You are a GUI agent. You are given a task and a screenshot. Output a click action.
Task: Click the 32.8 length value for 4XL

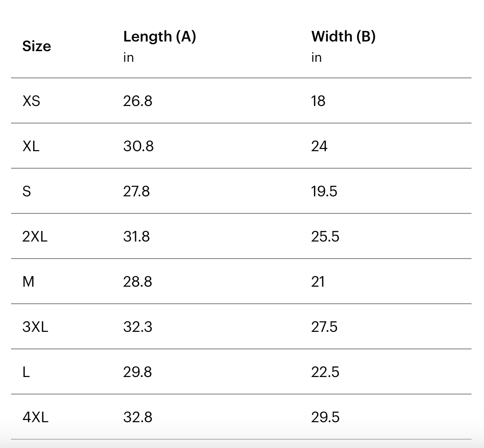(138, 417)
